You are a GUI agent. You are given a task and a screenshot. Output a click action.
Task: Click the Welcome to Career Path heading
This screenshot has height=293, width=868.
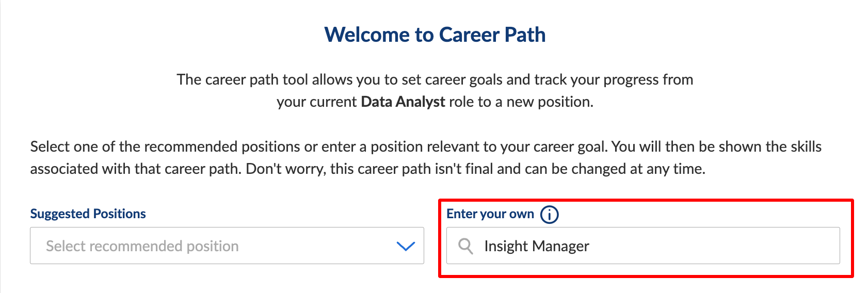(x=435, y=35)
